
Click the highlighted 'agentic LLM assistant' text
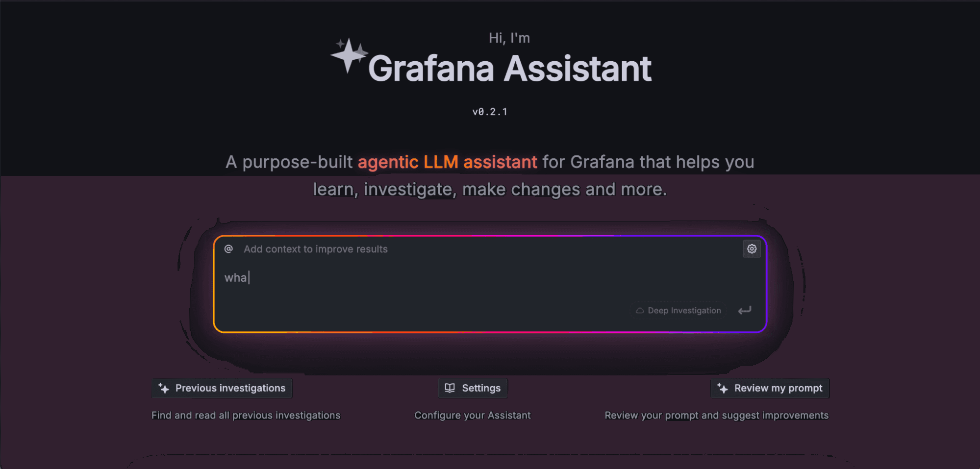click(447, 162)
